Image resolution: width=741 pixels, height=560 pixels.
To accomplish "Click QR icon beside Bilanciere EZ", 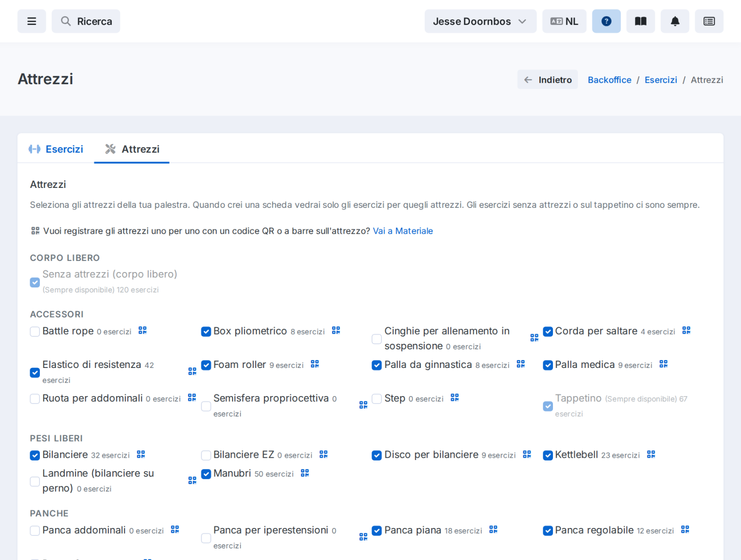I will coord(324,454).
